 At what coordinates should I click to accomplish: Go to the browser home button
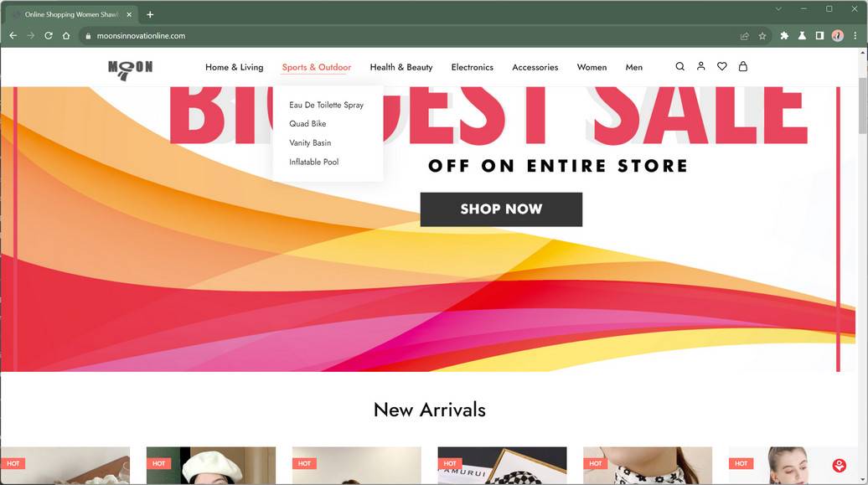pos(66,35)
